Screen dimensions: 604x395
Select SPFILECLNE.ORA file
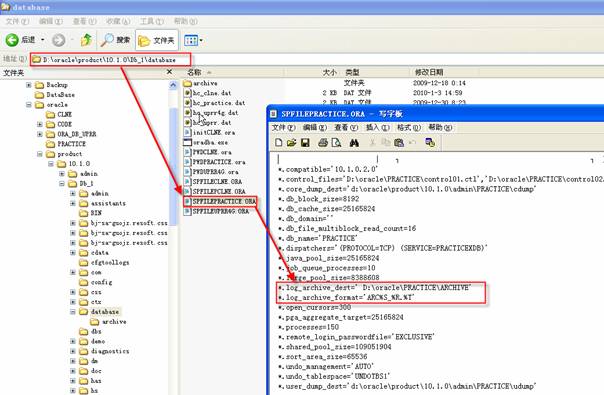(213, 182)
